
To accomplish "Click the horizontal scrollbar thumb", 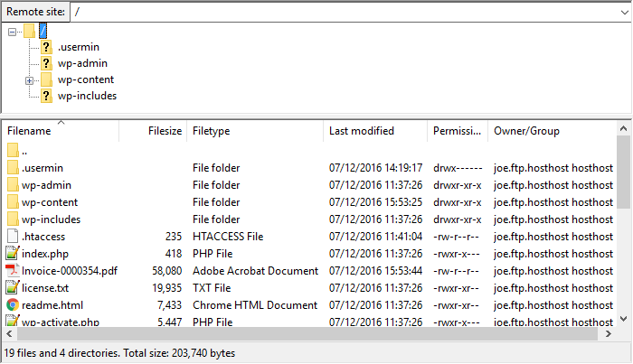I will click(x=307, y=334).
